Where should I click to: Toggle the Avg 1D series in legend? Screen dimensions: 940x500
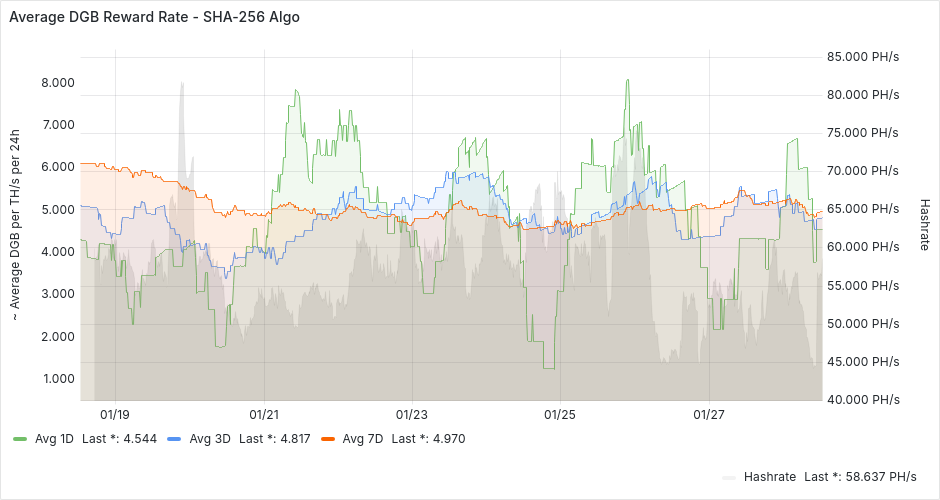click(x=54, y=438)
